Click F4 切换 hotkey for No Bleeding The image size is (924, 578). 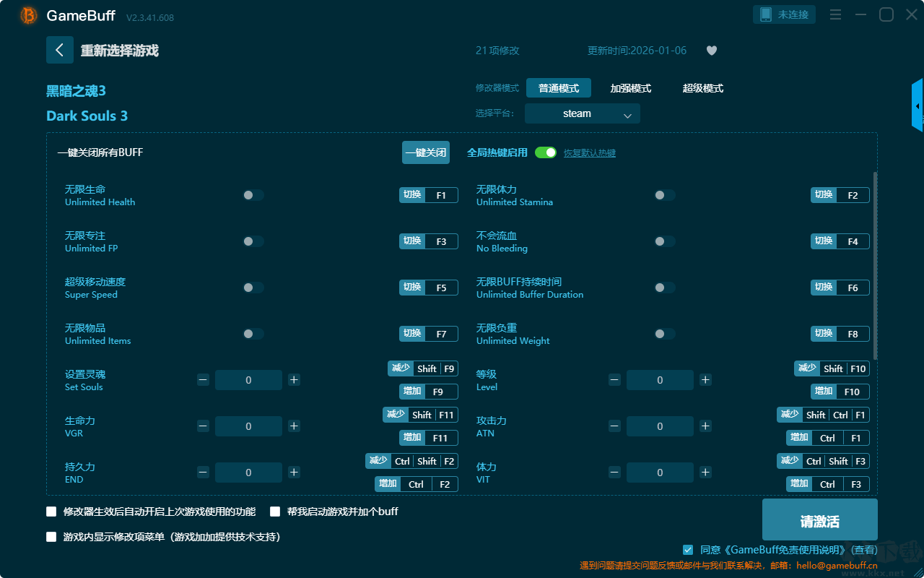[840, 241]
